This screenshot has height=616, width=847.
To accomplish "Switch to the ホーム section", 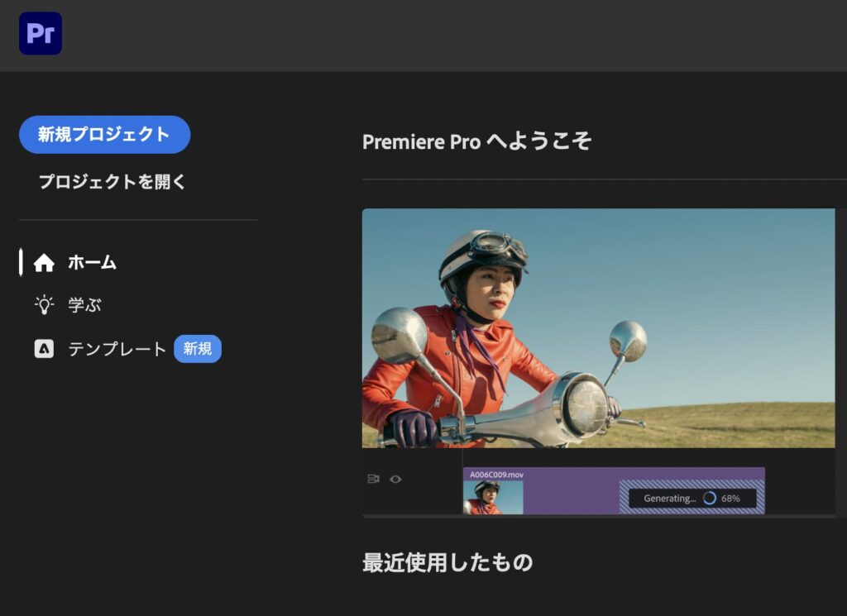I will (92, 262).
